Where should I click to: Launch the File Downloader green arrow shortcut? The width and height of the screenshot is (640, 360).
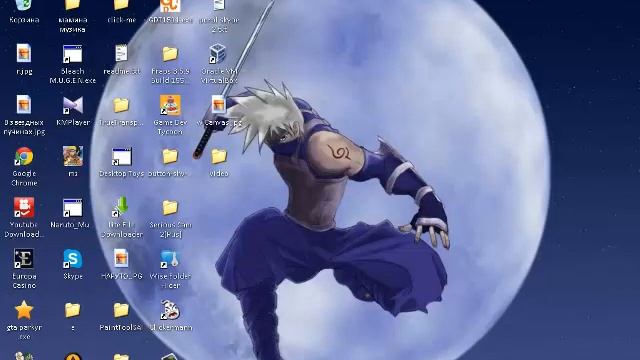click(x=121, y=207)
